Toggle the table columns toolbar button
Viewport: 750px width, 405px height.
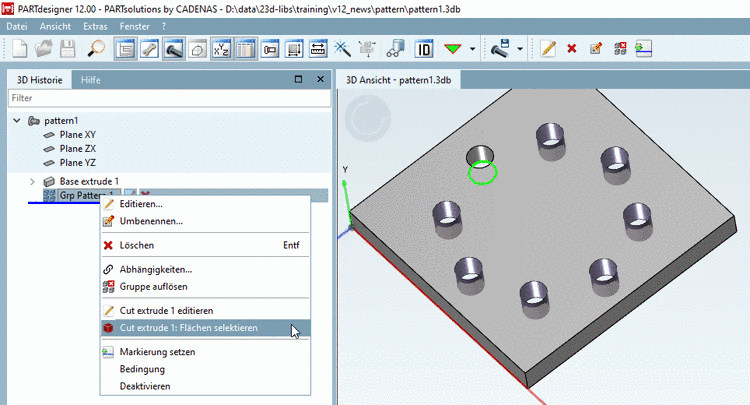tap(245, 49)
